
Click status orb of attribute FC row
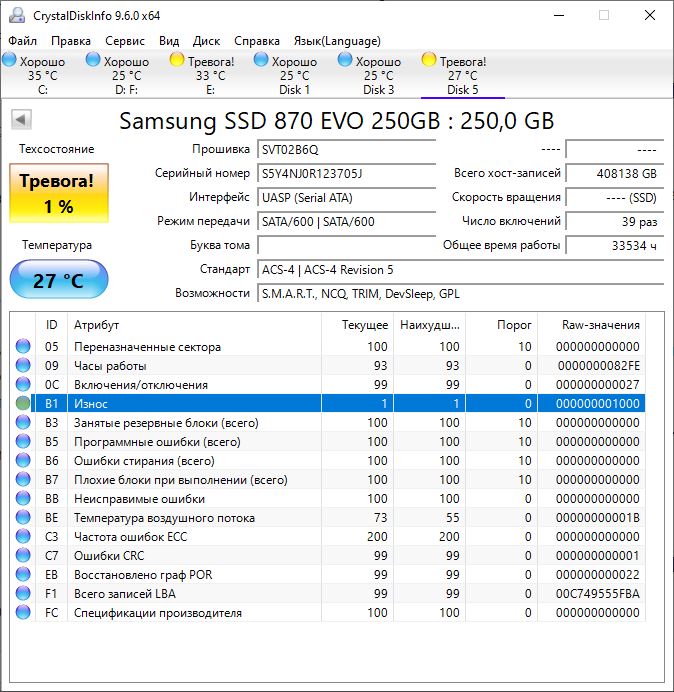[x=23, y=612]
